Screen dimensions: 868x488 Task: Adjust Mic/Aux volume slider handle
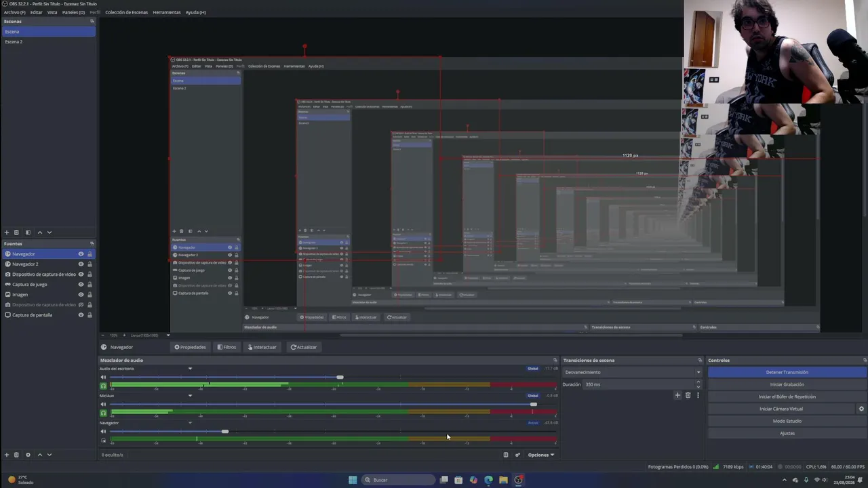pyautogui.click(x=534, y=404)
